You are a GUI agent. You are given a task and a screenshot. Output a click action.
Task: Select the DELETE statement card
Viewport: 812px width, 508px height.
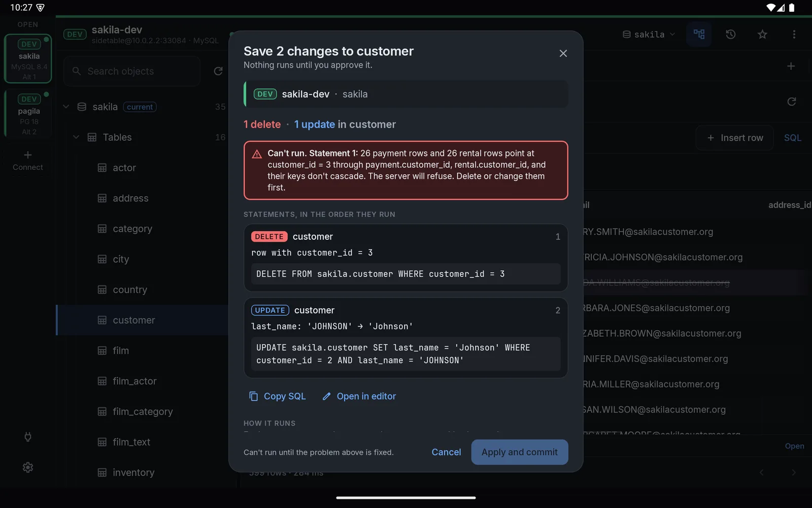click(405, 258)
